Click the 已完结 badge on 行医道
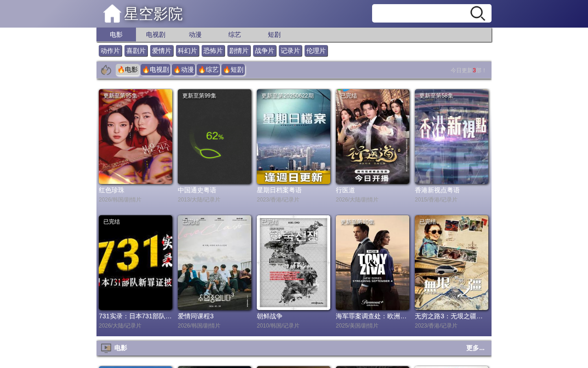Screen dimensions: 588x368 349,96
